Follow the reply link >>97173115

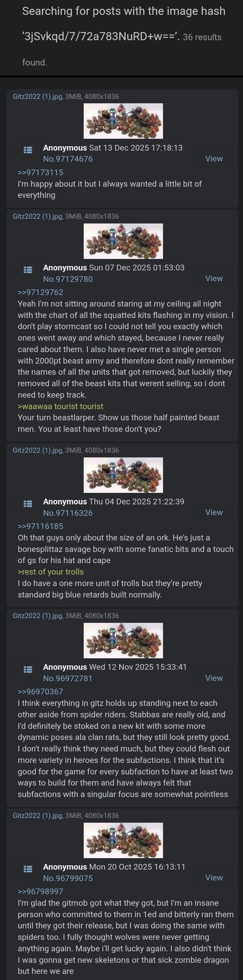[40, 173]
